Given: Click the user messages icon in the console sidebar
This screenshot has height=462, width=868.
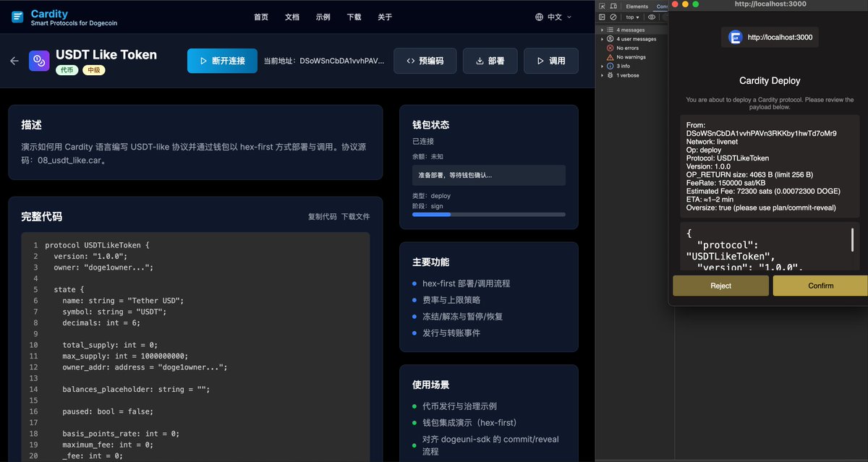Looking at the screenshot, I should [x=610, y=39].
